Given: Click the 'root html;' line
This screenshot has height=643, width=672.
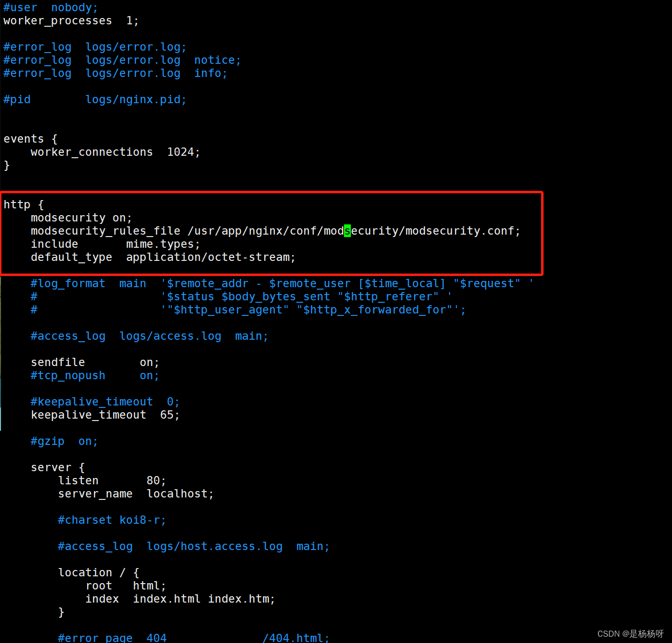Looking at the screenshot, I should (126, 586).
